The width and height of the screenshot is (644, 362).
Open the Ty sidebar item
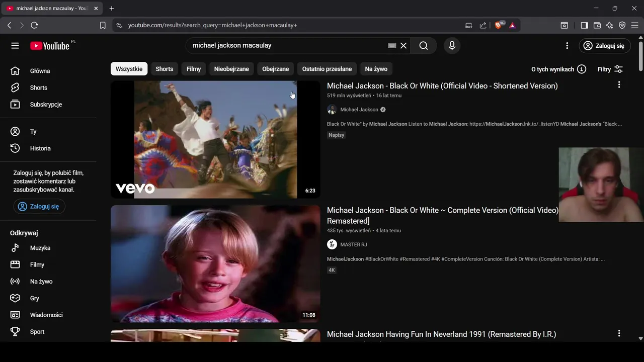(48, 132)
